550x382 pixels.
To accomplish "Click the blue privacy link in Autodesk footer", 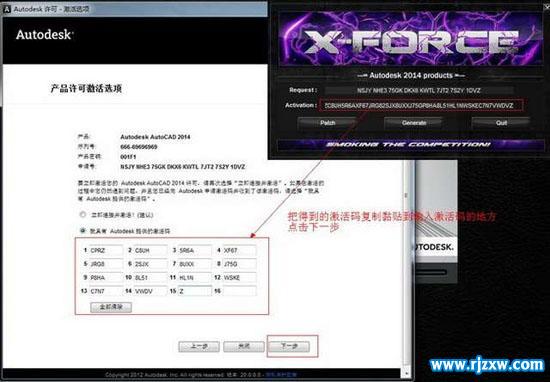I will coord(281,375).
